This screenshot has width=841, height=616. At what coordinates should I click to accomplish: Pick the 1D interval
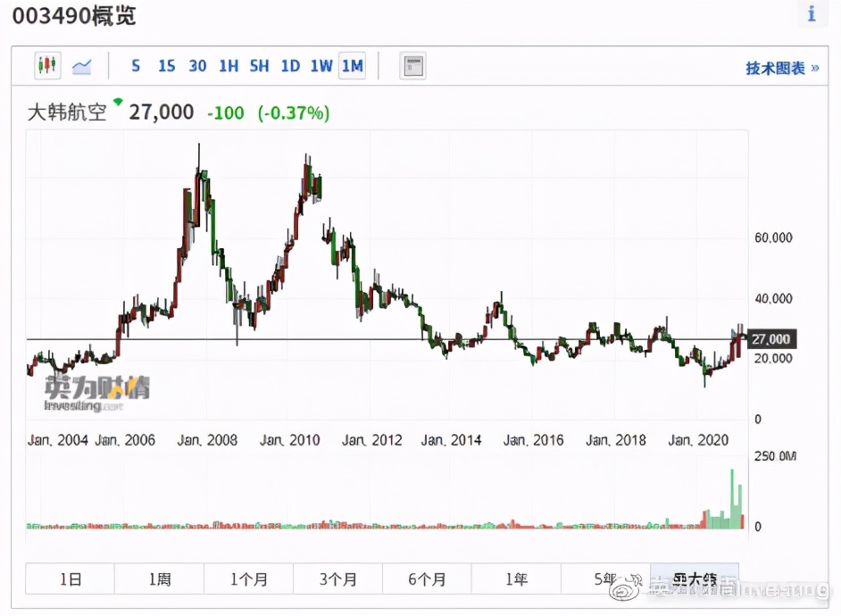(290, 66)
